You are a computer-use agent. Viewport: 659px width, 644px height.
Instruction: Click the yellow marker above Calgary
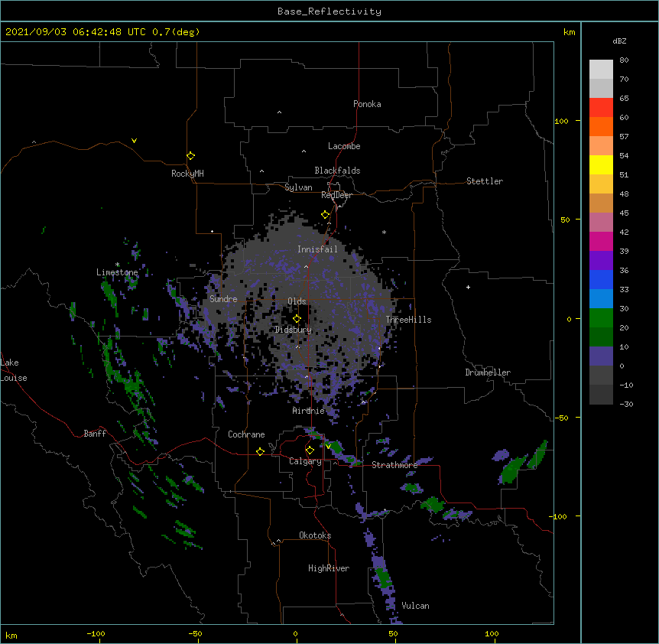[x=310, y=450]
